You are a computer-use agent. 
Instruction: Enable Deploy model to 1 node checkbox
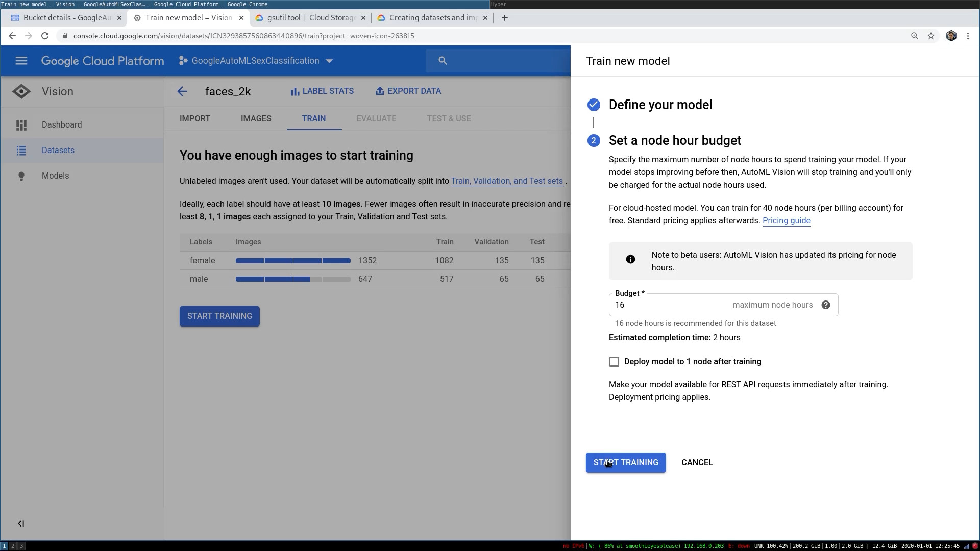(614, 361)
